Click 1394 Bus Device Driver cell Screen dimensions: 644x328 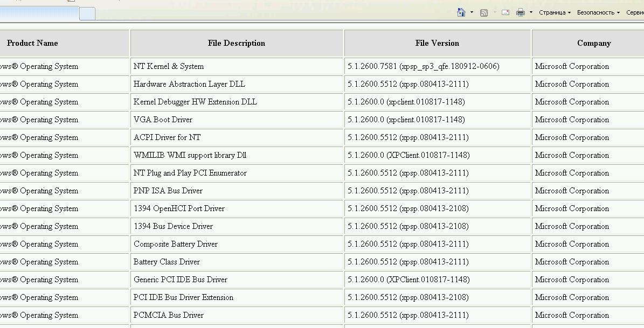[x=237, y=226]
